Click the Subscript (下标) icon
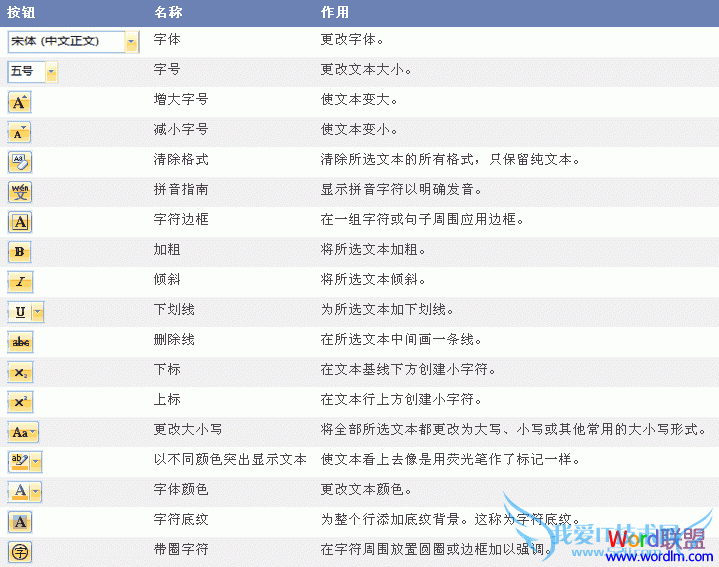The width and height of the screenshot is (719, 567). [x=20, y=372]
